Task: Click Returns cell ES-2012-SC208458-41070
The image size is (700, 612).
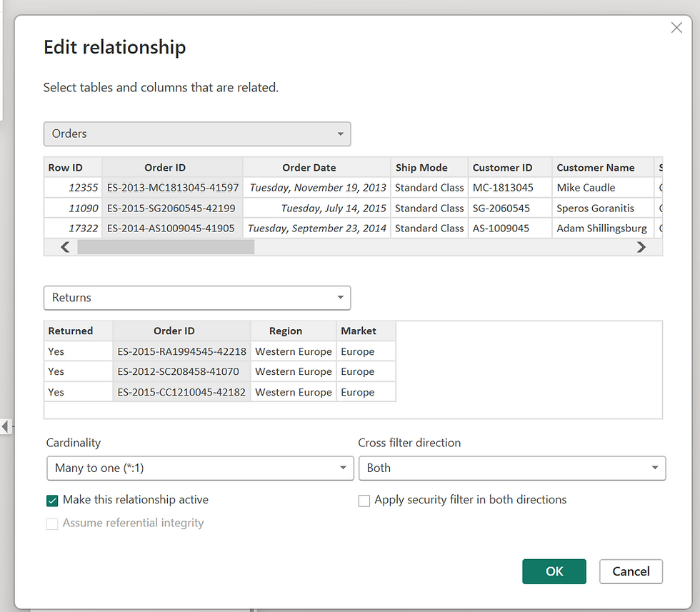Action: [181, 372]
